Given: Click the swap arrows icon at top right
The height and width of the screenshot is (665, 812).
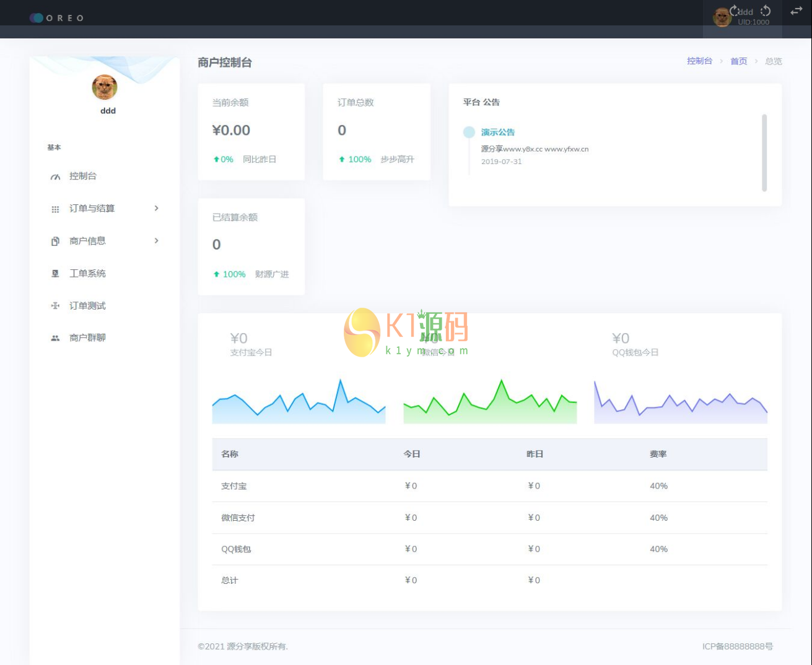Looking at the screenshot, I should pyautogui.click(x=797, y=11).
